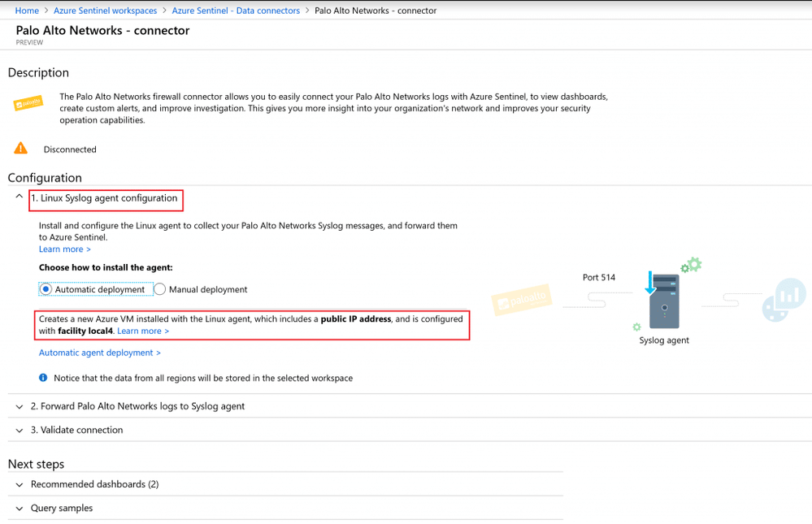
Task: Open the Automatic agent deployment link
Action: tap(100, 353)
